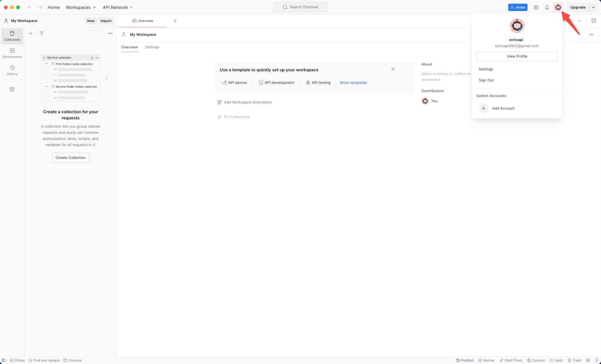
Task: Open the History sidebar panel
Action: coord(12,70)
